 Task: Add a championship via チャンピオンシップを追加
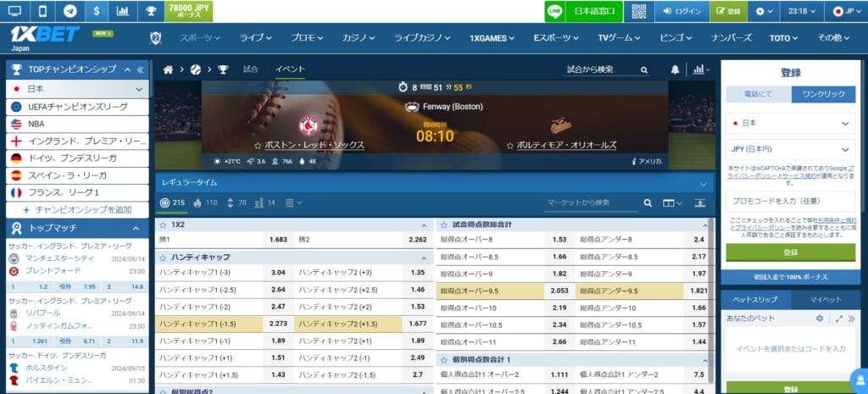[77, 210]
